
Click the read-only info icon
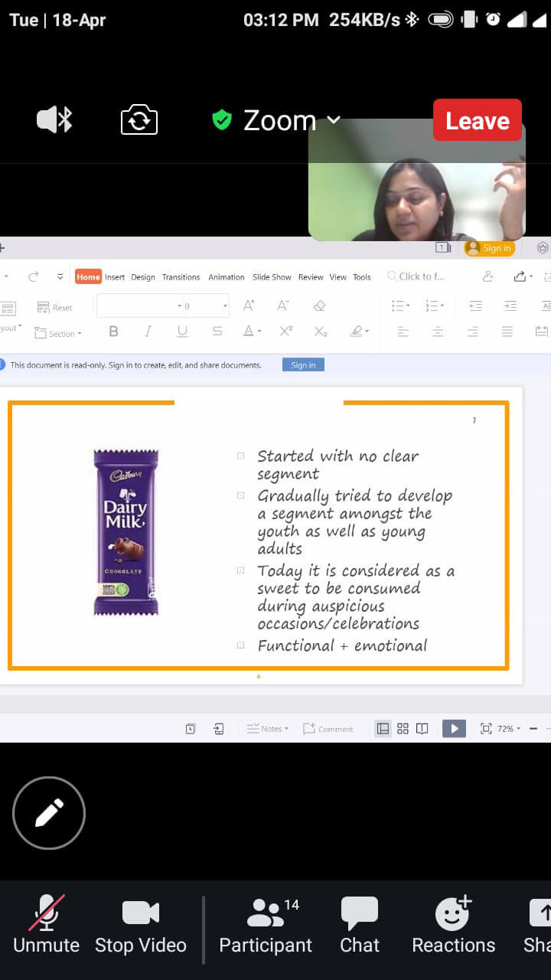pos(2,365)
